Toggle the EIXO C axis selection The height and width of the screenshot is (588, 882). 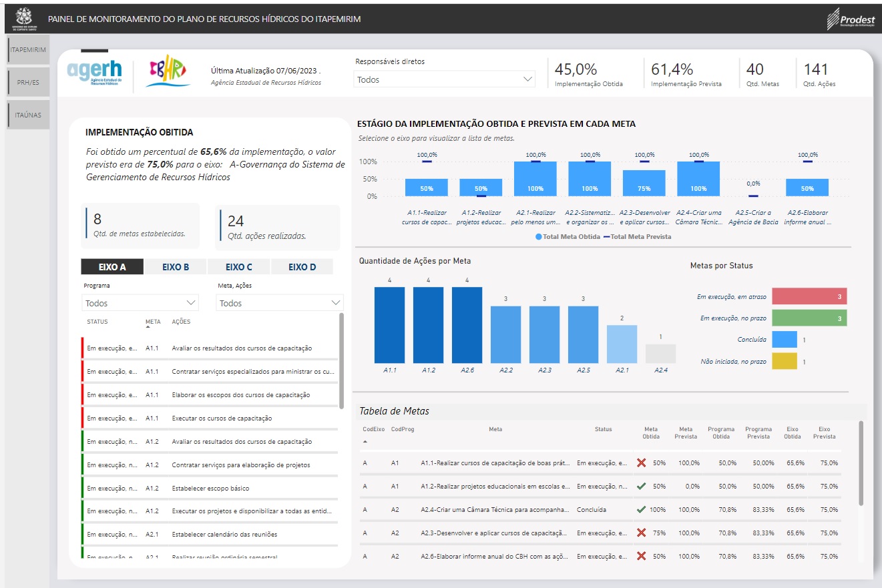[238, 267]
